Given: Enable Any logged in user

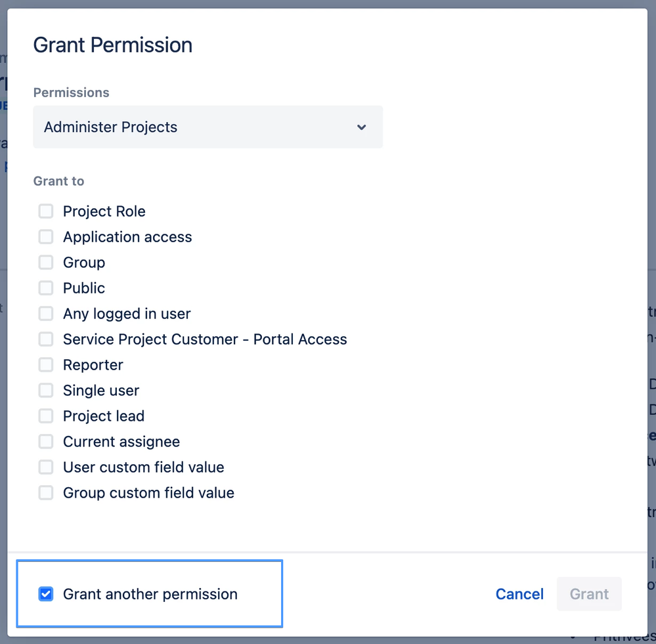Looking at the screenshot, I should [x=45, y=313].
